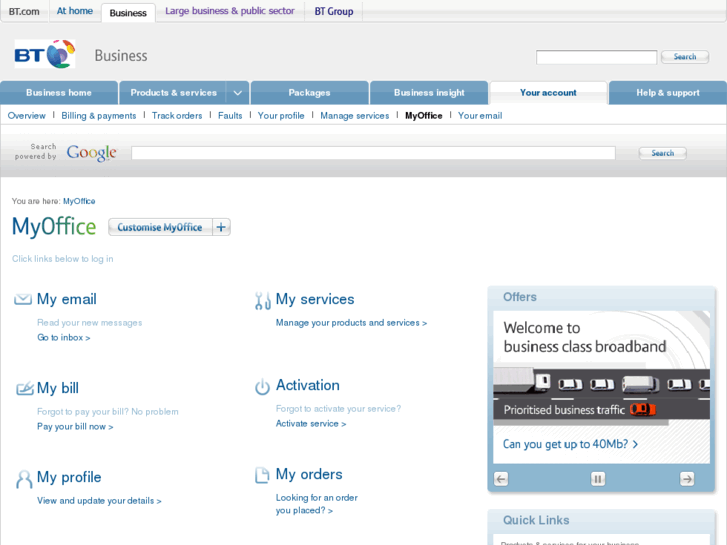This screenshot has width=727, height=545.
Task: Open the My profile heading link
Action: [69, 477]
